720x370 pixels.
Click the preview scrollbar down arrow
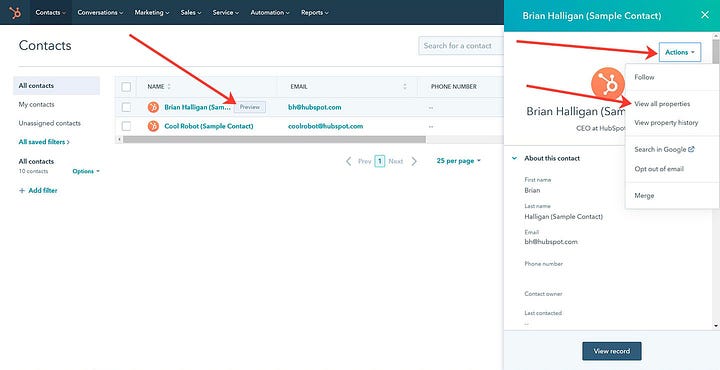click(716, 325)
